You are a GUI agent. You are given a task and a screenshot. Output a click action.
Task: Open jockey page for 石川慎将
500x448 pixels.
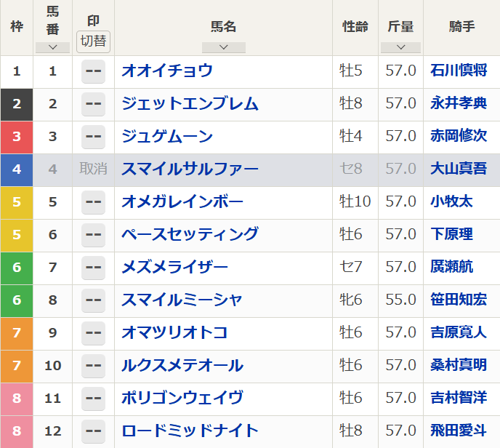click(459, 71)
